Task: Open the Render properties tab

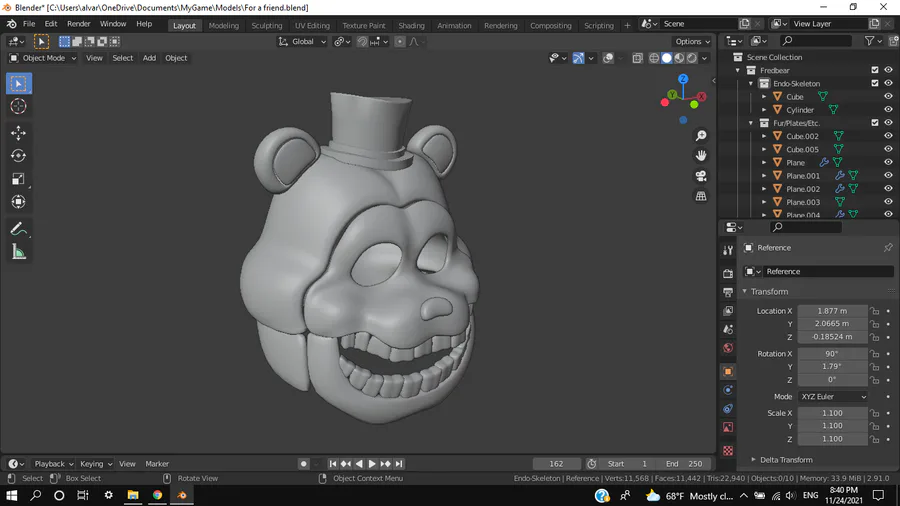Action: 728,273
